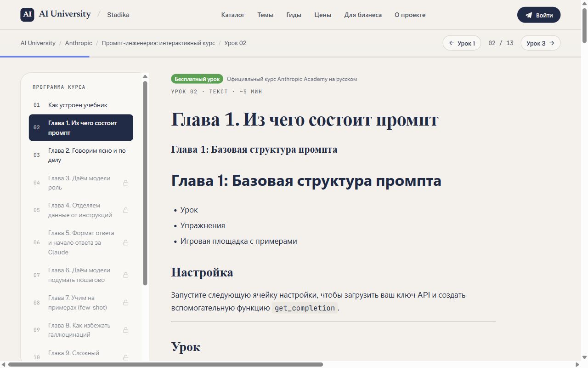Click the sidebar vertical scrollbar
This screenshot has height=368, width=588.
click(x=145, y=183)
